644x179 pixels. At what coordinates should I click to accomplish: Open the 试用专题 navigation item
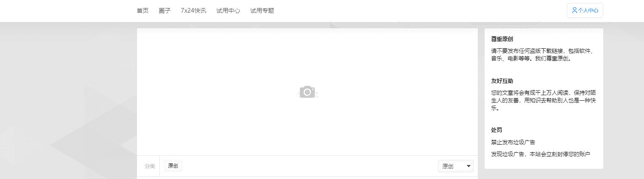[x=262, y=11]
